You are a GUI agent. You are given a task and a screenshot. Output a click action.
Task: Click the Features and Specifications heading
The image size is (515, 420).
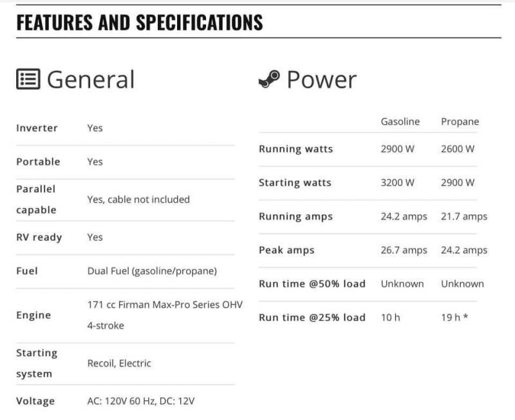(x=139, y=22)
